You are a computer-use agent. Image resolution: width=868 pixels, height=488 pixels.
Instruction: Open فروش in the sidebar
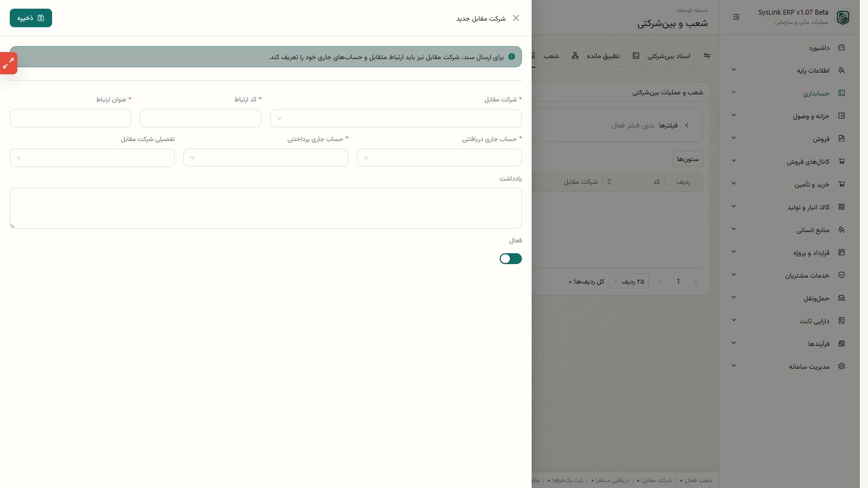(821, 139)
